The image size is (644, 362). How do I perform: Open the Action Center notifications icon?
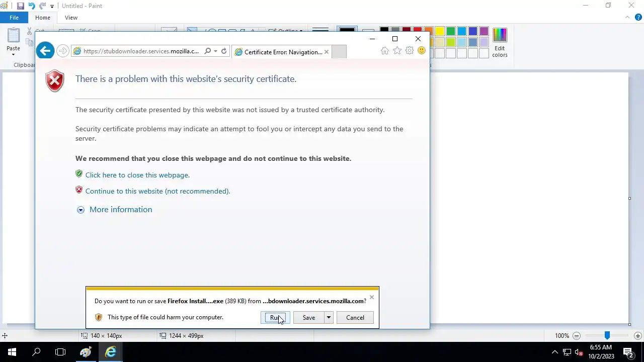(x=628, y=352)
